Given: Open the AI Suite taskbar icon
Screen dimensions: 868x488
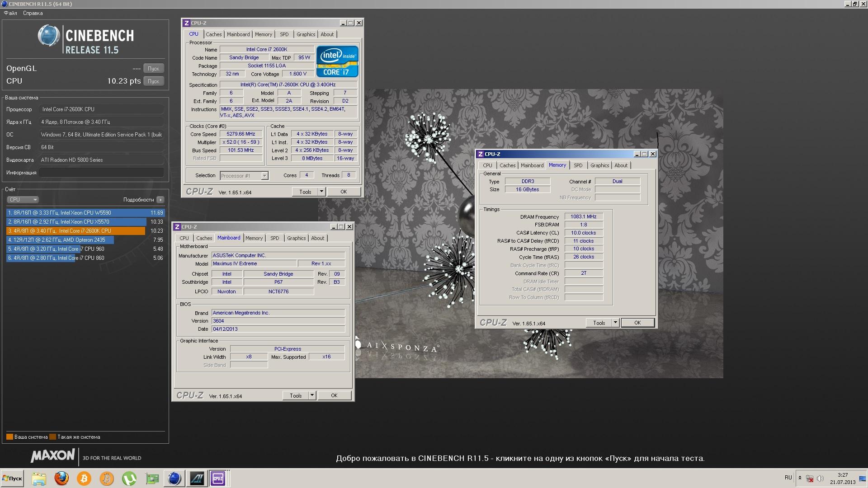Looking at the screenshot, I should 197,478.
